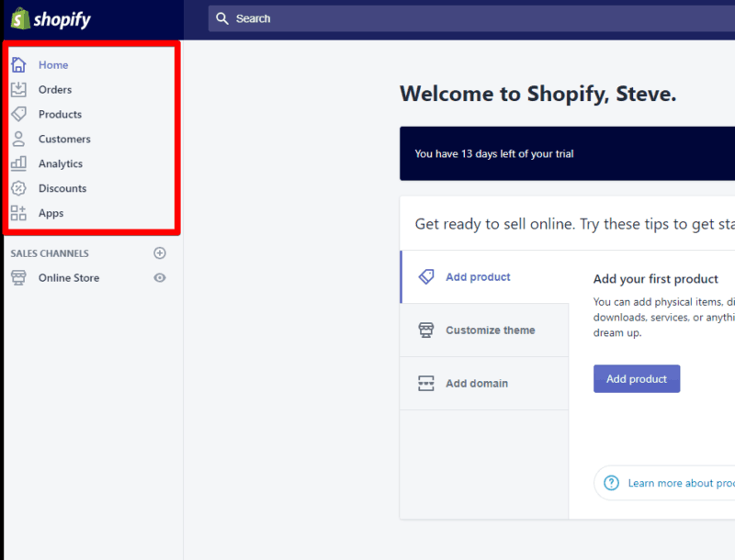Click the question mark help icon
This screenshot has width=735, height=560.
point(611,483)
